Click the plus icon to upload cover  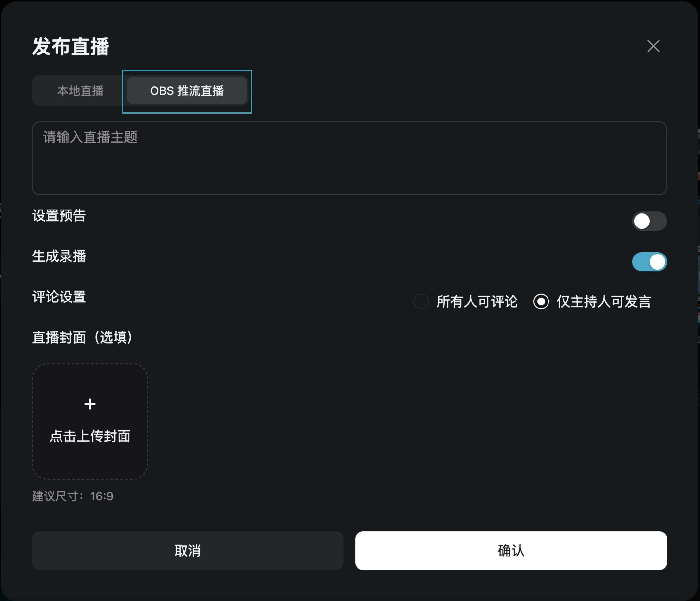[90, 404]
